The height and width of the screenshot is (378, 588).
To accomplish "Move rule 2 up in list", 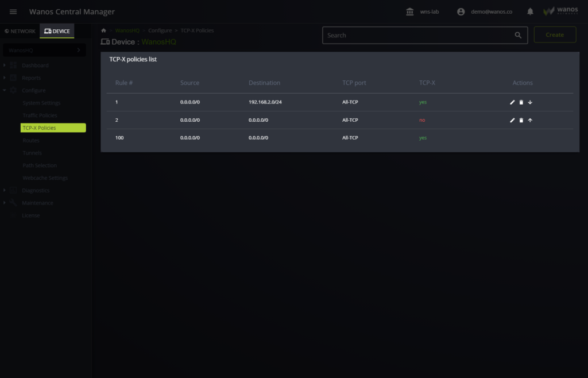I will (x=530, y=121).
